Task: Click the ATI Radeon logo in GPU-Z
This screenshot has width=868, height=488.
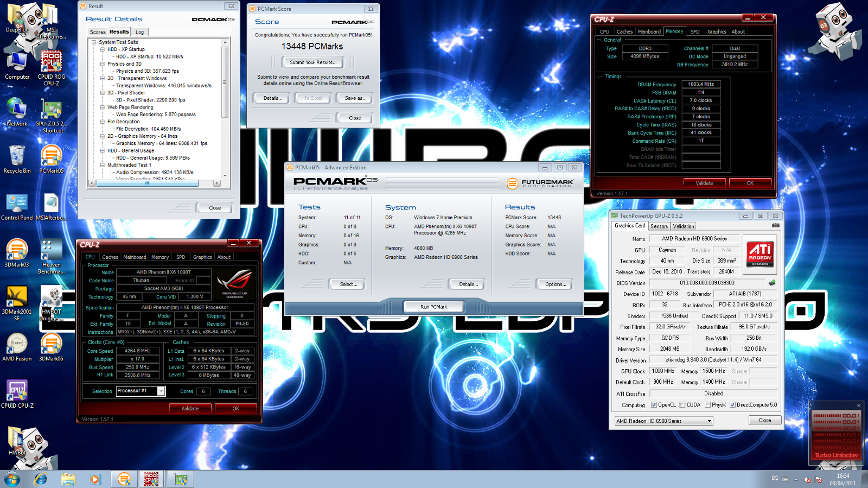Action: point(760,253)
